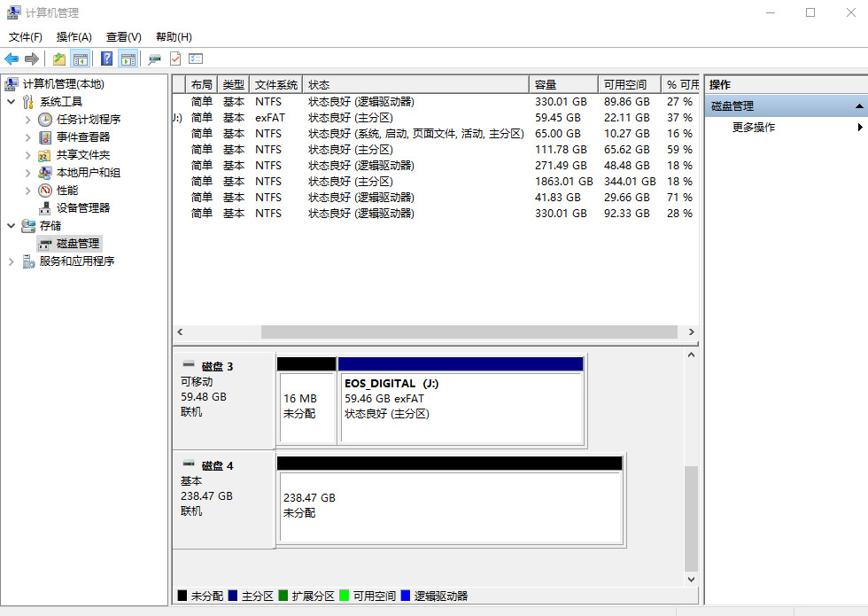Click the Refresh disk icon with magnifier
This screenshot has height=616, width=868.
154,58
